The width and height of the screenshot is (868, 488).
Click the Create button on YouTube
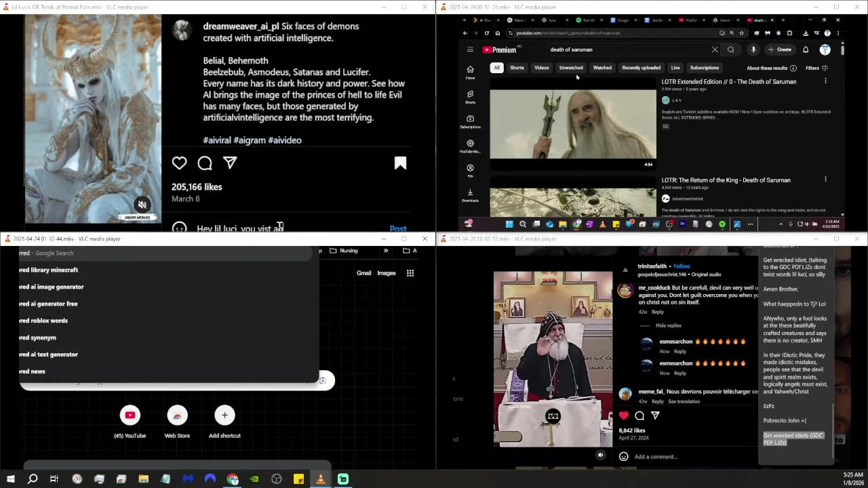tap(780, 49)
